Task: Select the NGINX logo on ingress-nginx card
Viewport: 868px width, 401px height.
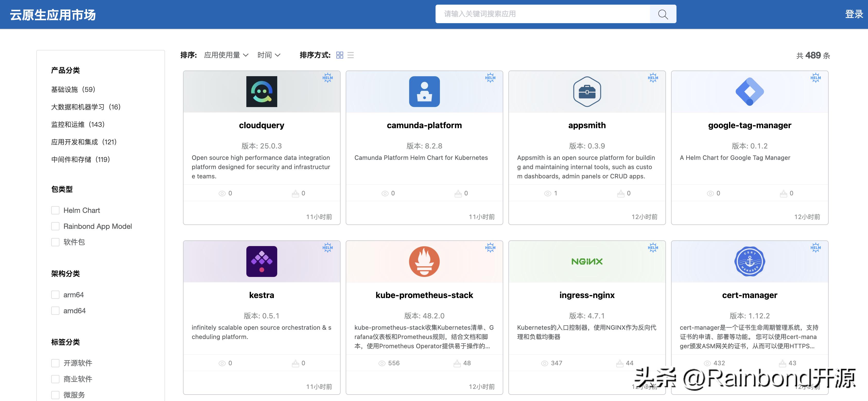Action: (587, 261)
